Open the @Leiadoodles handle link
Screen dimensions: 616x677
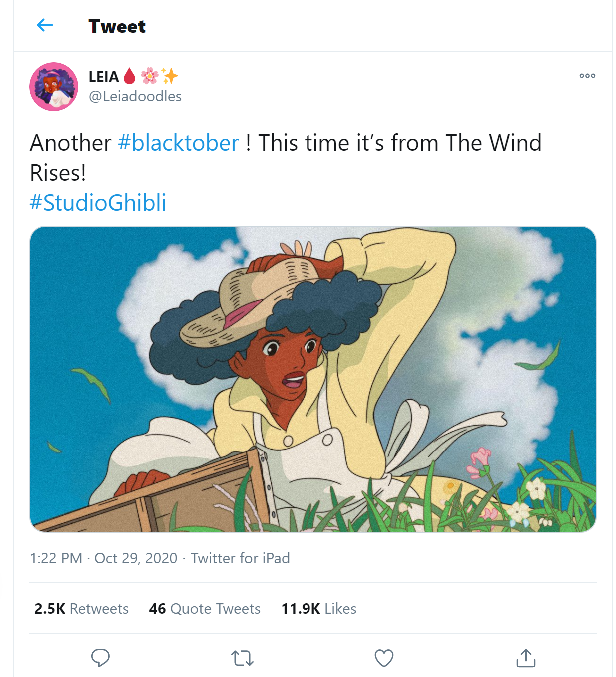pos(135,96)
